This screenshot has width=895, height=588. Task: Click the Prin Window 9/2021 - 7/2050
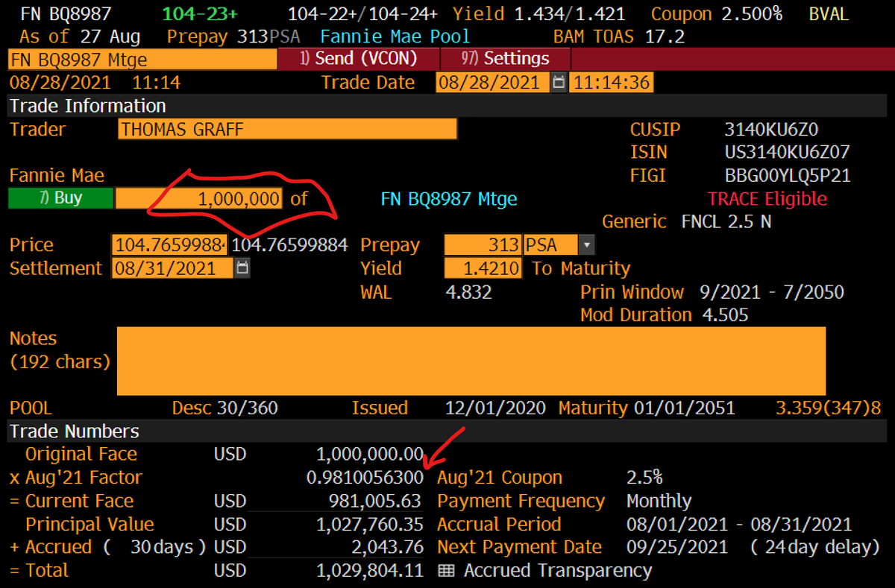[x=772, y=292]
